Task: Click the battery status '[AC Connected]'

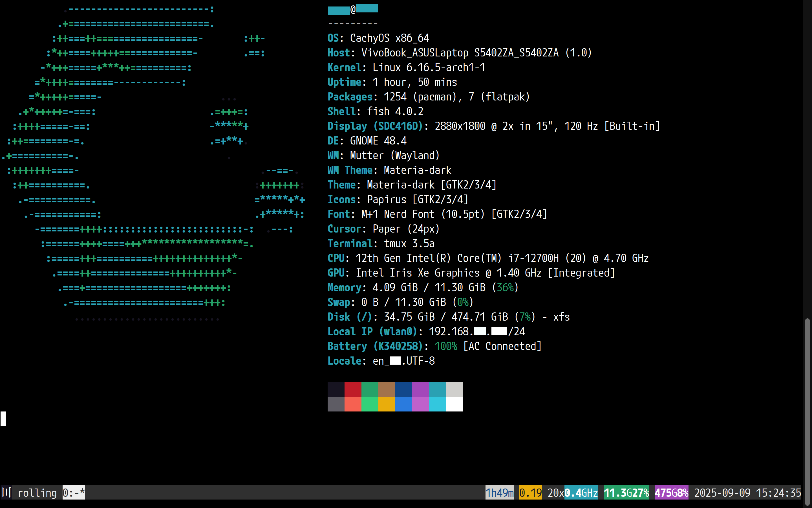Action: 502,346
